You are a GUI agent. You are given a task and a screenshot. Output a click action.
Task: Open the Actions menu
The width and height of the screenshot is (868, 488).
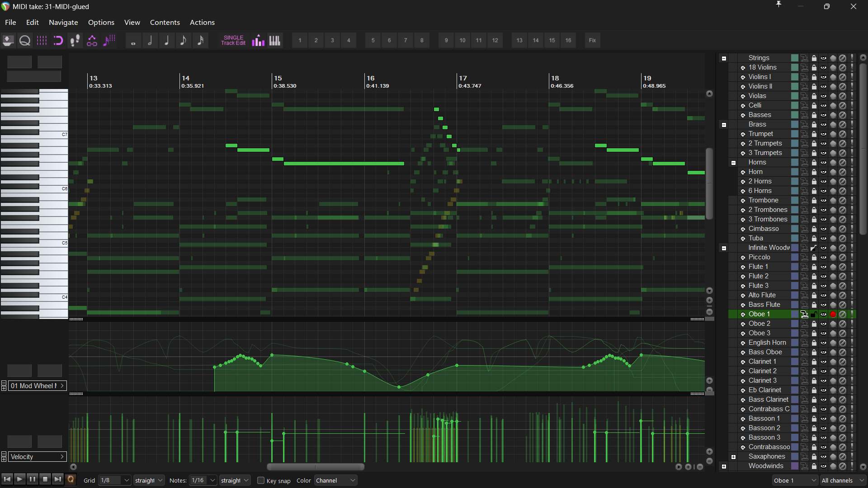[x=202, y=22]
